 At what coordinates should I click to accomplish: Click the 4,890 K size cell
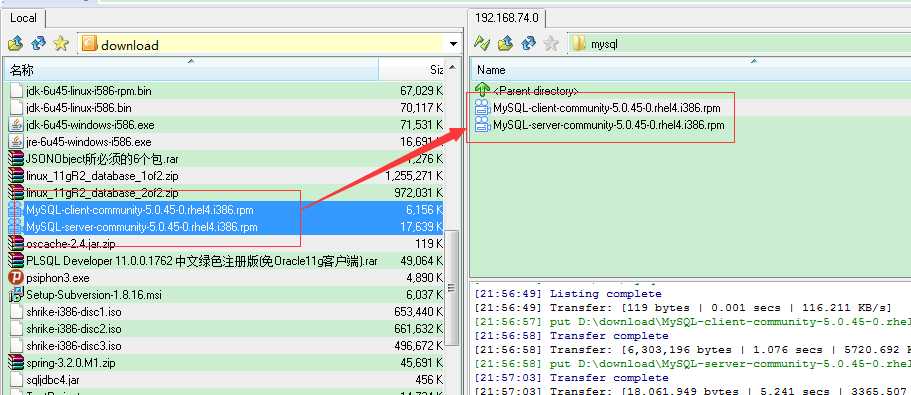[x=424, y=278]
